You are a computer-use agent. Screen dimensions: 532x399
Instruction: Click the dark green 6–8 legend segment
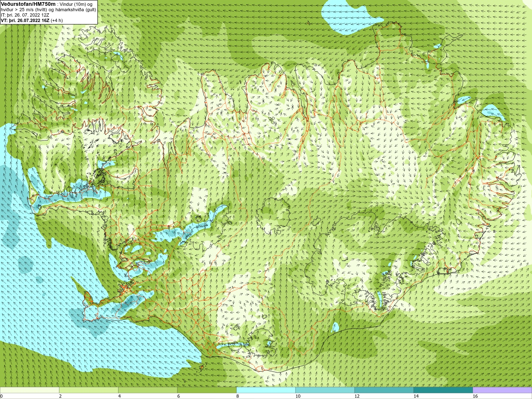(x=207, y=390)
